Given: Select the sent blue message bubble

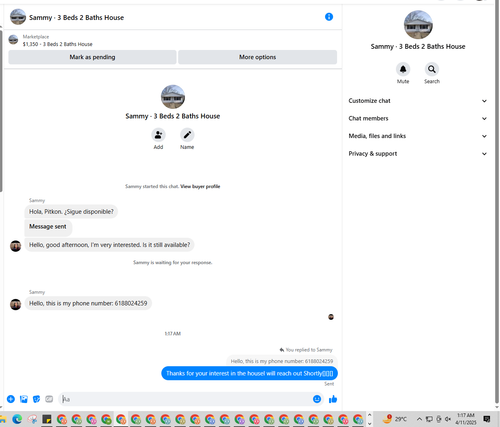Looking at the screenshot, I should point(249,373).
